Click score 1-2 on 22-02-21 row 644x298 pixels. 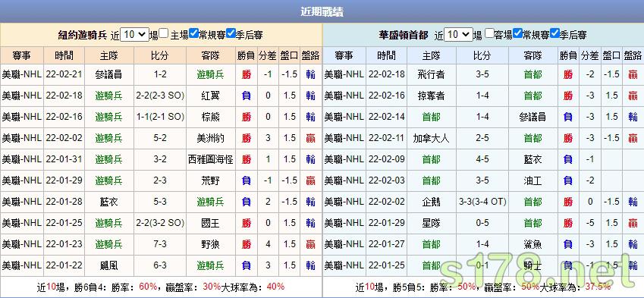tap(160, 74)
